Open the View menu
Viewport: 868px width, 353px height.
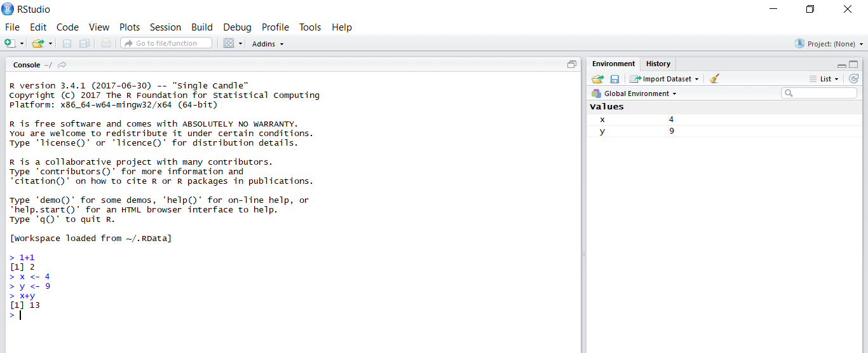click(99, 27)
